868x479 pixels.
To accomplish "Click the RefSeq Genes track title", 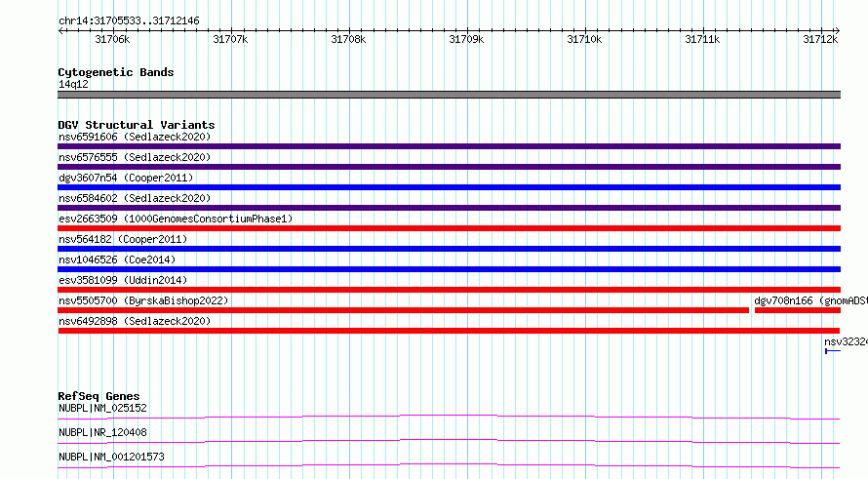I will [x=99, y=396].
